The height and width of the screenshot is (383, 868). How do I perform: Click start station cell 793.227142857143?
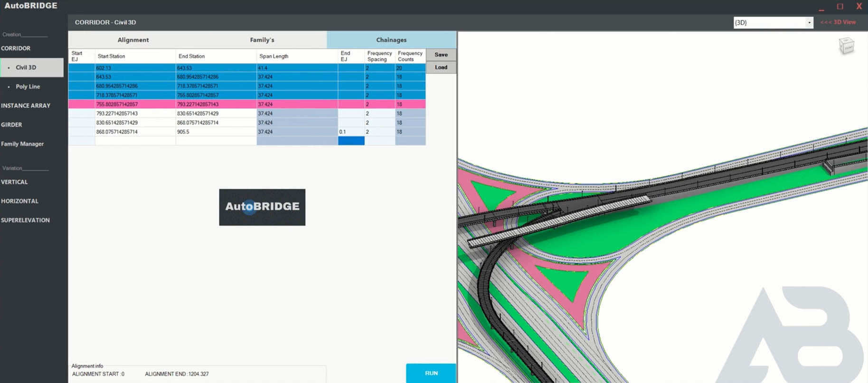click(135, 114)
